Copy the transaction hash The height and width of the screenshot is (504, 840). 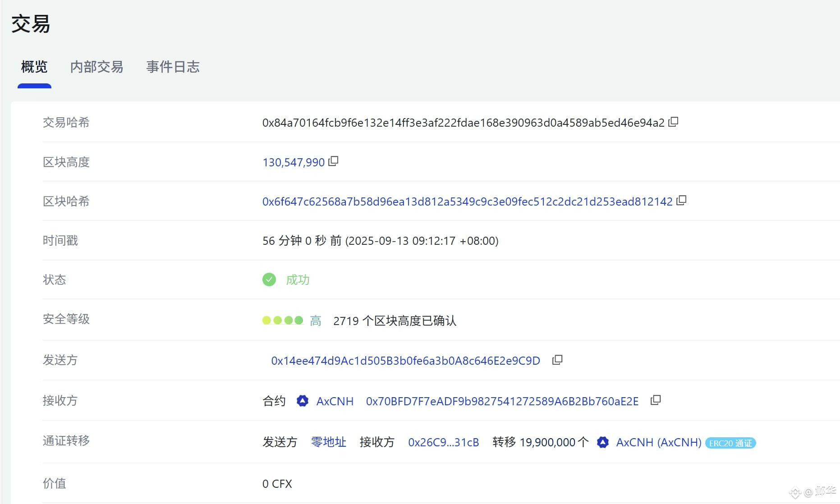[x=673, y=122]
